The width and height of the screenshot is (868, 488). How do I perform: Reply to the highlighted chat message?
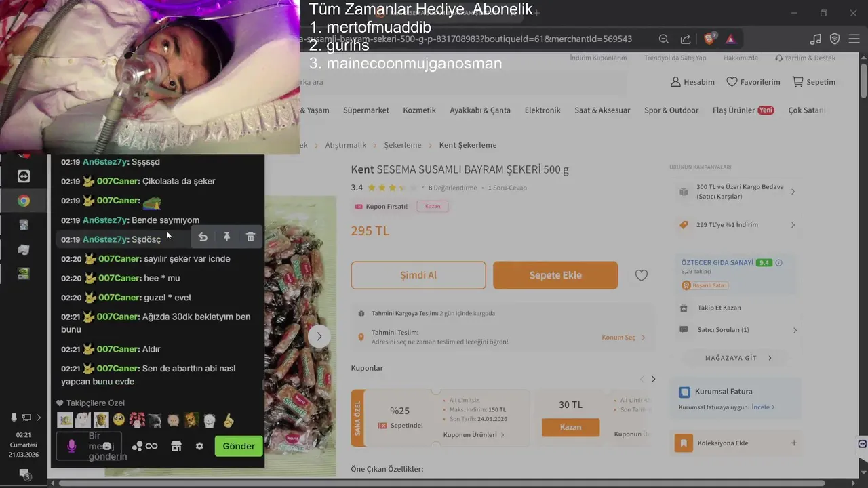pyautogui.click(x=203, y=237)
